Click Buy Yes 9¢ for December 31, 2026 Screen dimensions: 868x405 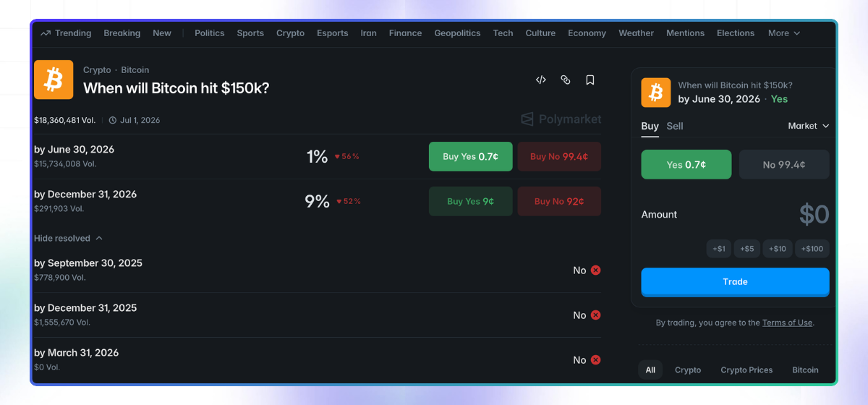[471, 201]
